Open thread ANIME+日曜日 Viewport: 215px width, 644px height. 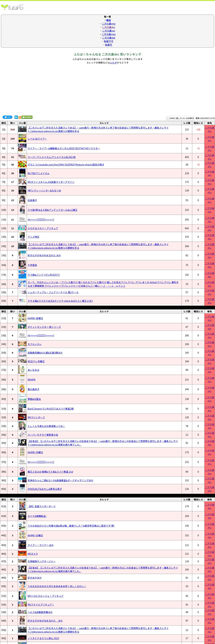click(x=35, y=535)
